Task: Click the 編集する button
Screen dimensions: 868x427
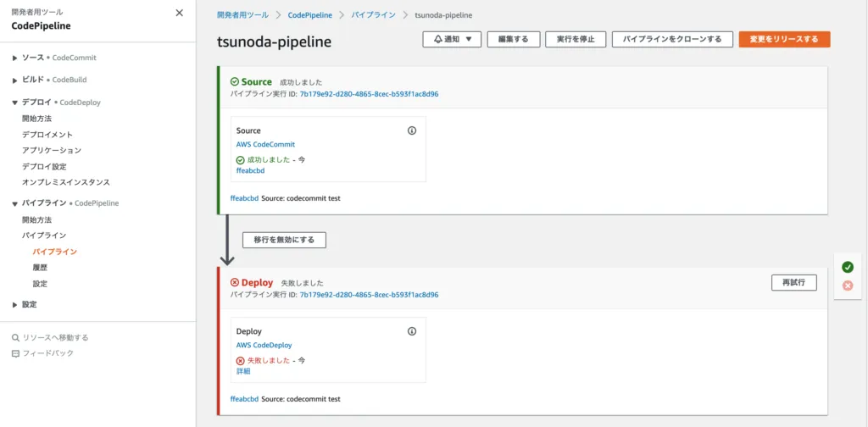Action: pyautogui.click(x=513, y=39)
